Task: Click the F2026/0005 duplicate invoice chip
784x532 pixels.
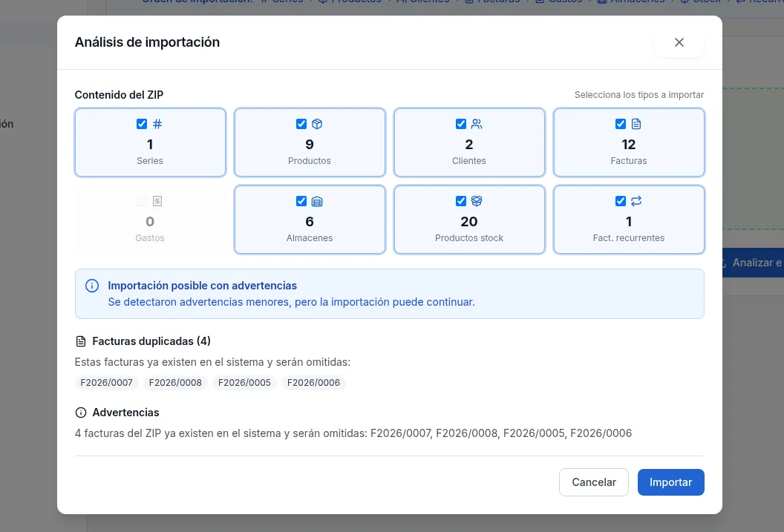Action: pyautogui.click(x=244, y=383)
